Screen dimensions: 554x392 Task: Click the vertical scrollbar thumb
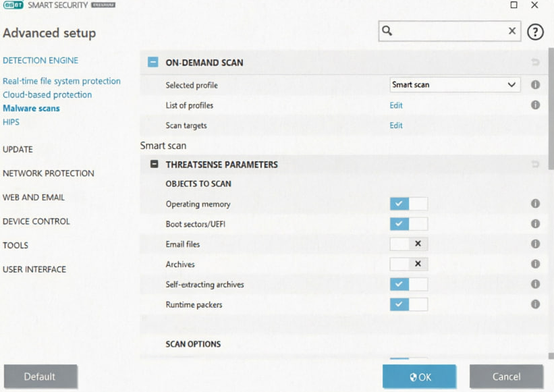coord(551,108)
